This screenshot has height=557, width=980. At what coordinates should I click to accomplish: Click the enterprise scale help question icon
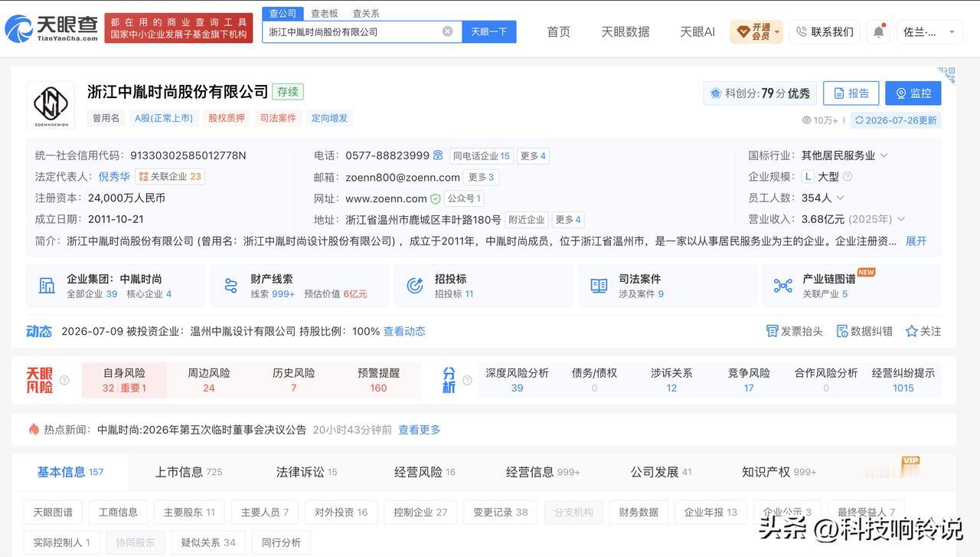(848, 176)
